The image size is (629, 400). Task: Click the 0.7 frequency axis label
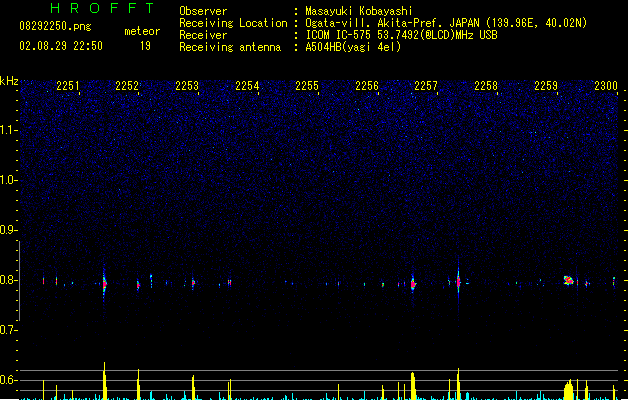[x=8, y=330]
